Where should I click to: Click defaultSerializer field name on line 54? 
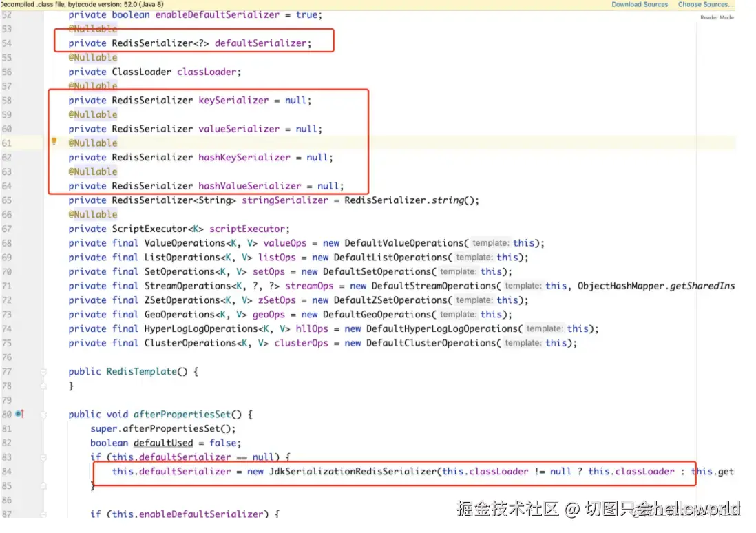pos(260,43)
